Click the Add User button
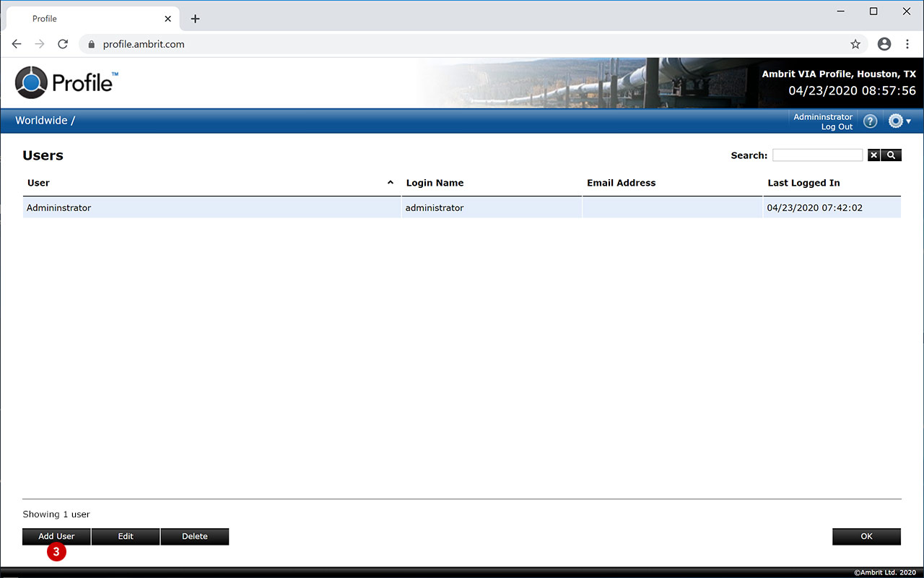The height and width of the screenshot is (578, 924). [x=56, y=536]
